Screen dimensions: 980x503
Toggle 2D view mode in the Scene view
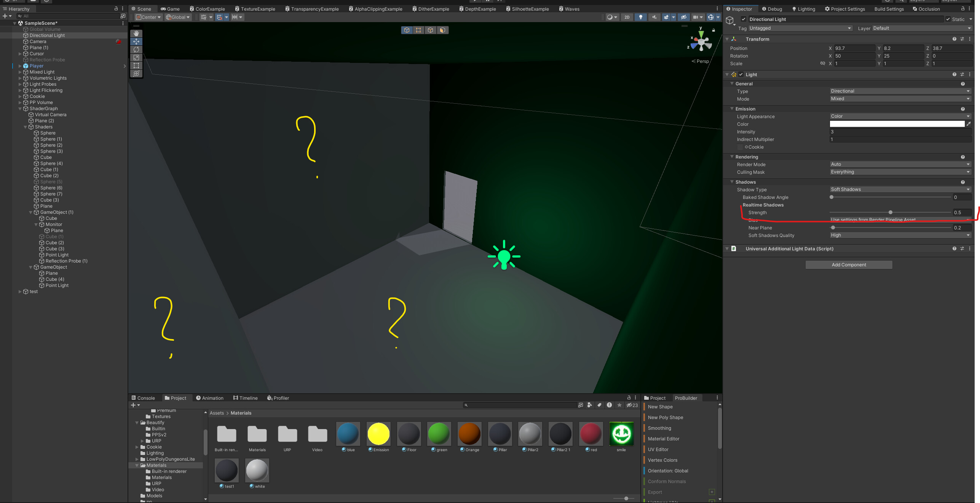pyautogui.click(x=627, y=17)
